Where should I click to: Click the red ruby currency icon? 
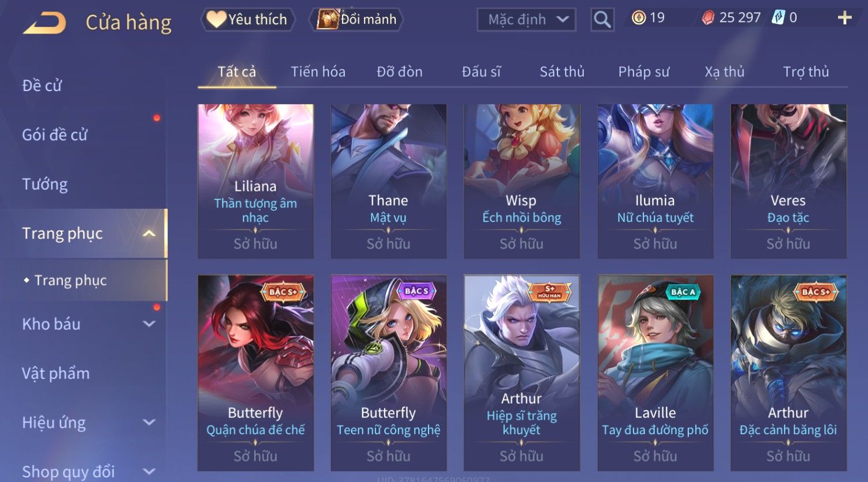708,18
